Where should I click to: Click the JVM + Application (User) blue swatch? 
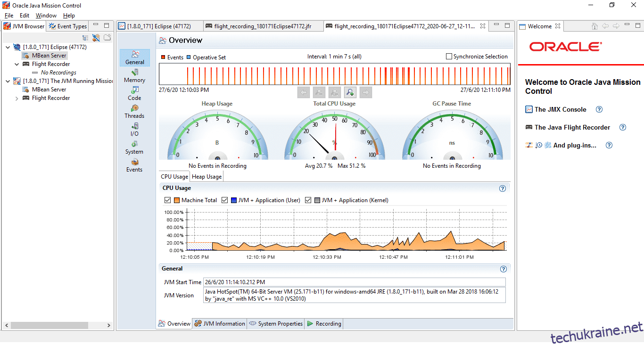point(234,200)
